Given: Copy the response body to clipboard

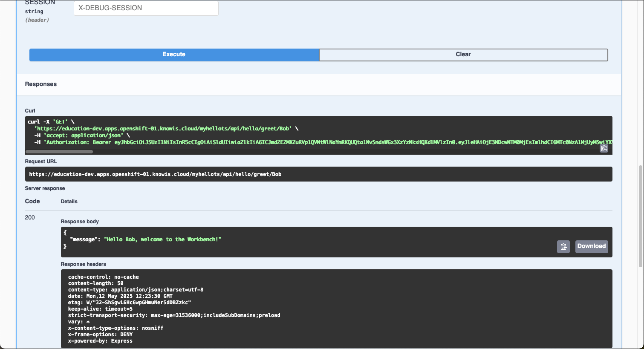Looking at the screenshot, I should pyautogui.click(x=563, y=246).
